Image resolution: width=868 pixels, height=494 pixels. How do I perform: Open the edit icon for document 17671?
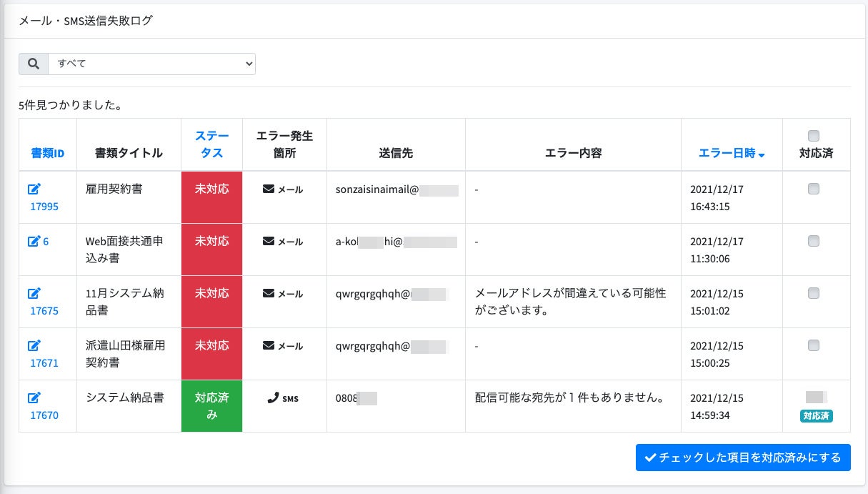(x=34, y=346)
